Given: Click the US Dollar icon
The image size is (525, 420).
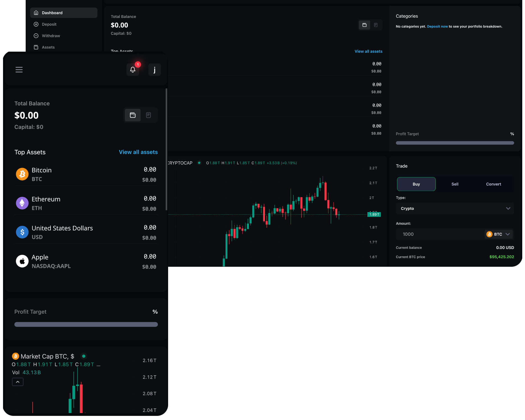Looking at the screenshot, I should [22, 232].
